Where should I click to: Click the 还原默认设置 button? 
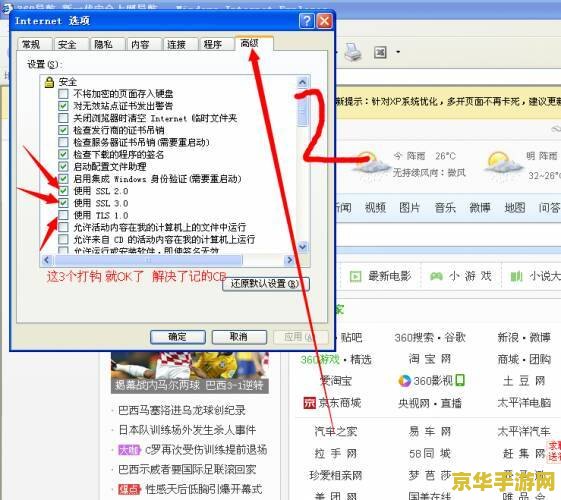tap(265, 284)
